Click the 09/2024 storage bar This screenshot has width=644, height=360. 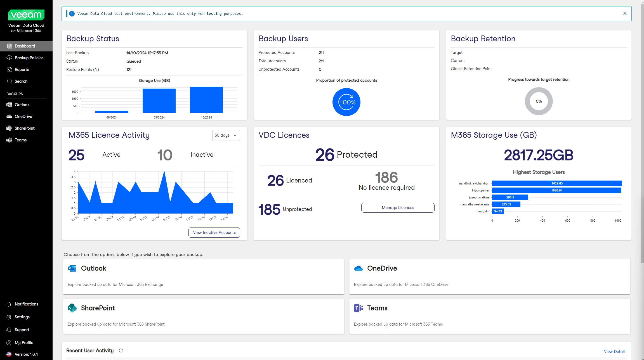[x=159, y=101]
